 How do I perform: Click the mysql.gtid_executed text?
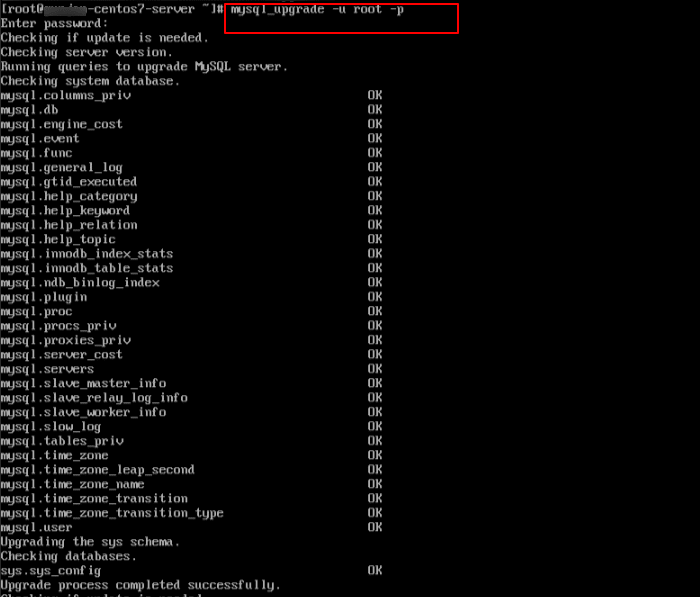(68, 182)
